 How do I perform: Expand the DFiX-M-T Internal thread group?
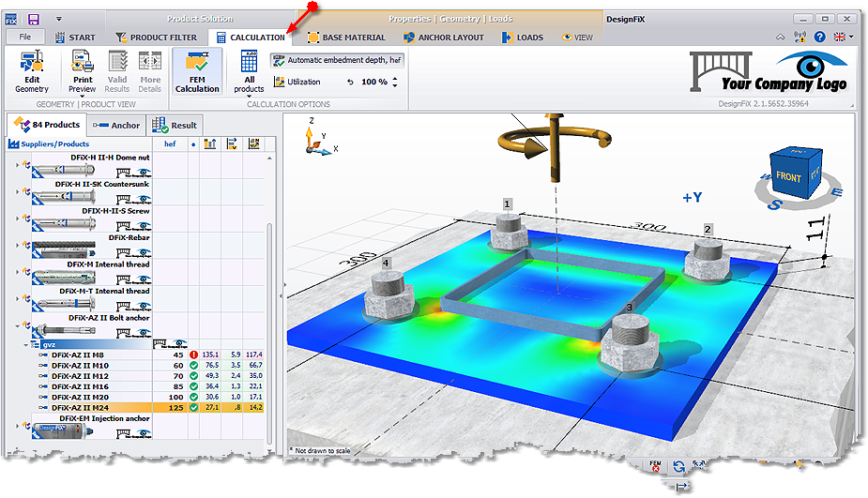coord(17,298)
